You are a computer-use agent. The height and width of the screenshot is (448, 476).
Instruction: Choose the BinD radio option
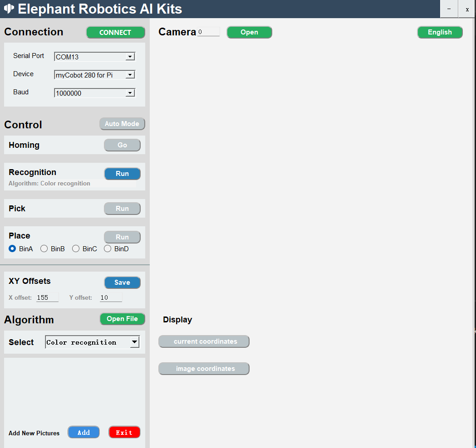(108, 249)
